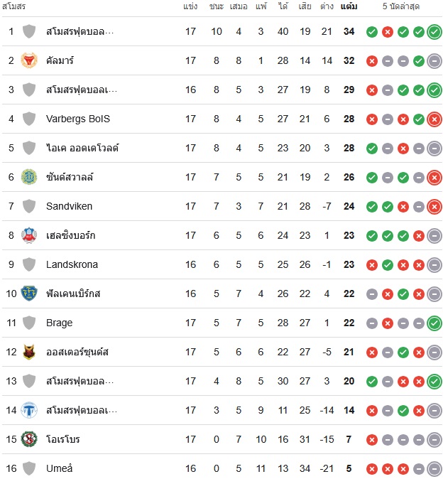Open the Varbergs BoIS team link

[78, 119]
